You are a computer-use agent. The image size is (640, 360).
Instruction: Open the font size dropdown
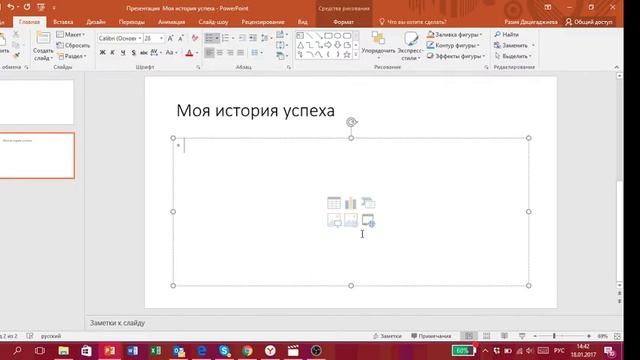click(161, 38)
